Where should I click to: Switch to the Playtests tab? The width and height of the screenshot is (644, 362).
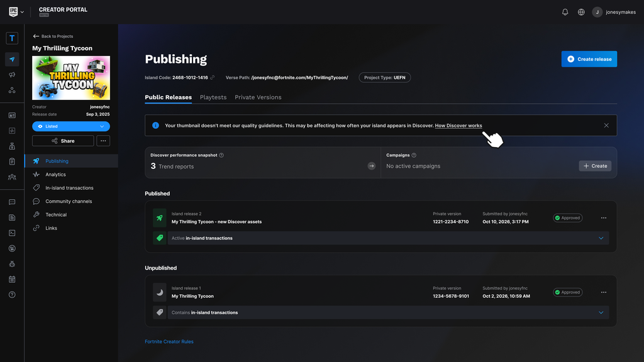click(x=213, y=97)
